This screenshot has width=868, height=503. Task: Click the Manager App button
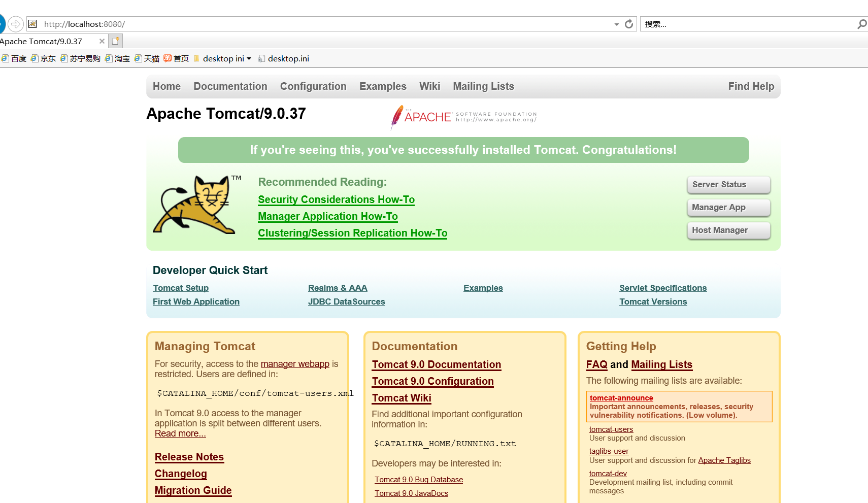click(729, 208)
